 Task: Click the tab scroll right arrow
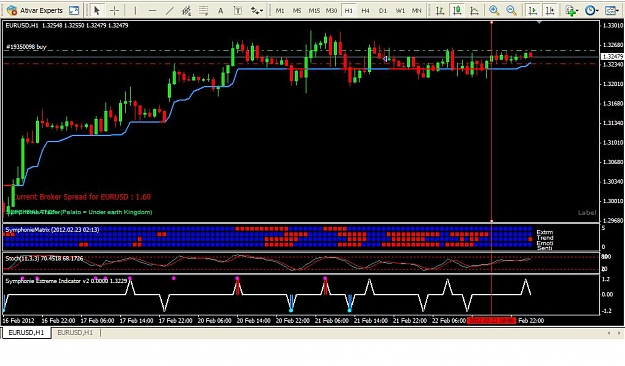pos(619,333)
